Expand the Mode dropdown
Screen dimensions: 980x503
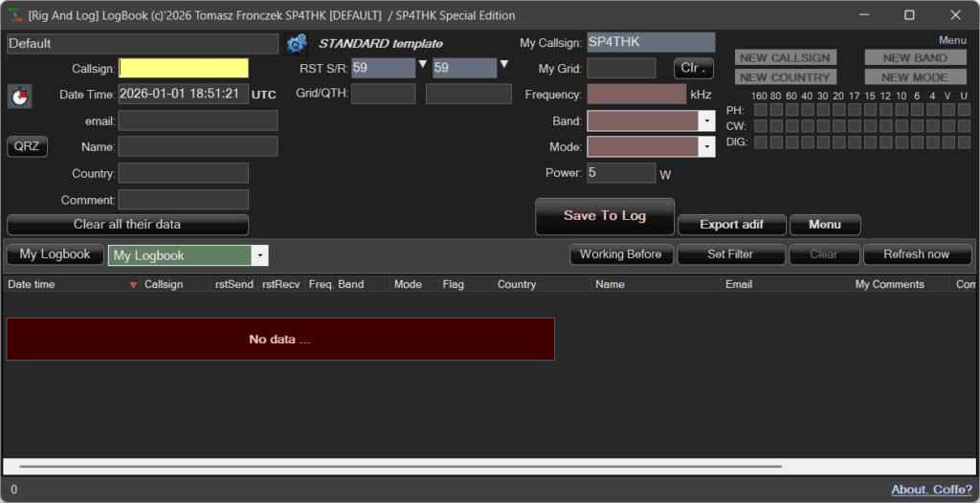706,147
